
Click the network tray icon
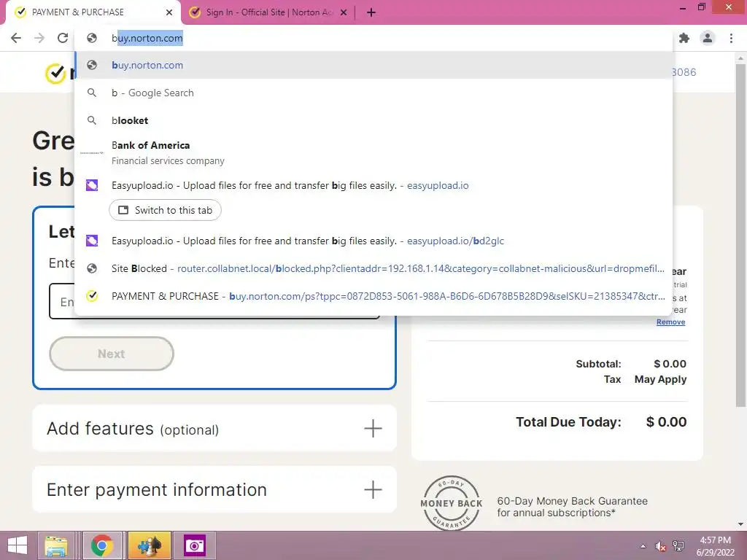678,546
